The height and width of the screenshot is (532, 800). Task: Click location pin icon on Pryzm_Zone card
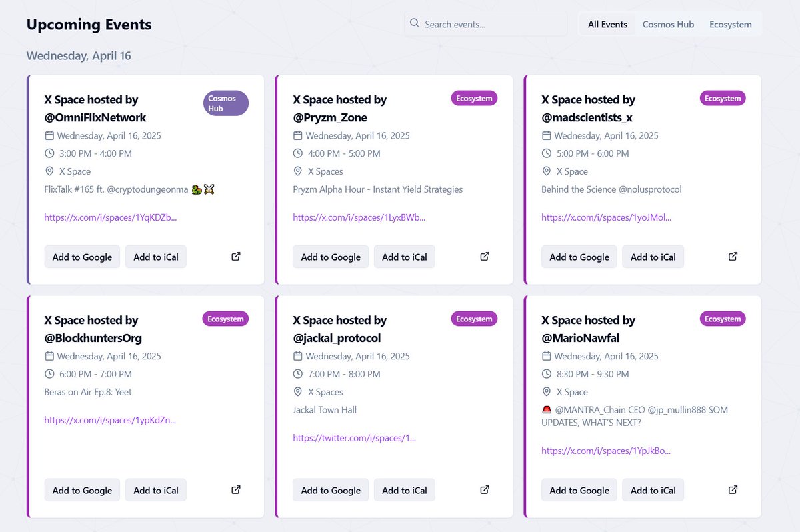coord(298,171)
